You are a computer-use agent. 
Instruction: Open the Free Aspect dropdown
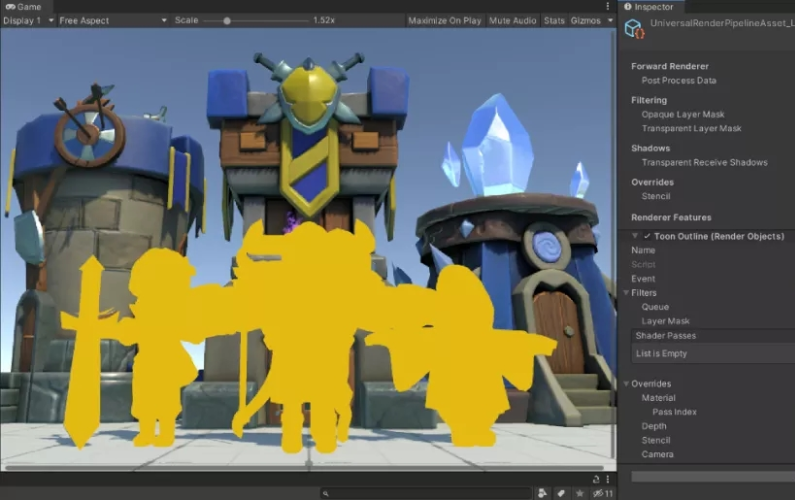(113, 20)
